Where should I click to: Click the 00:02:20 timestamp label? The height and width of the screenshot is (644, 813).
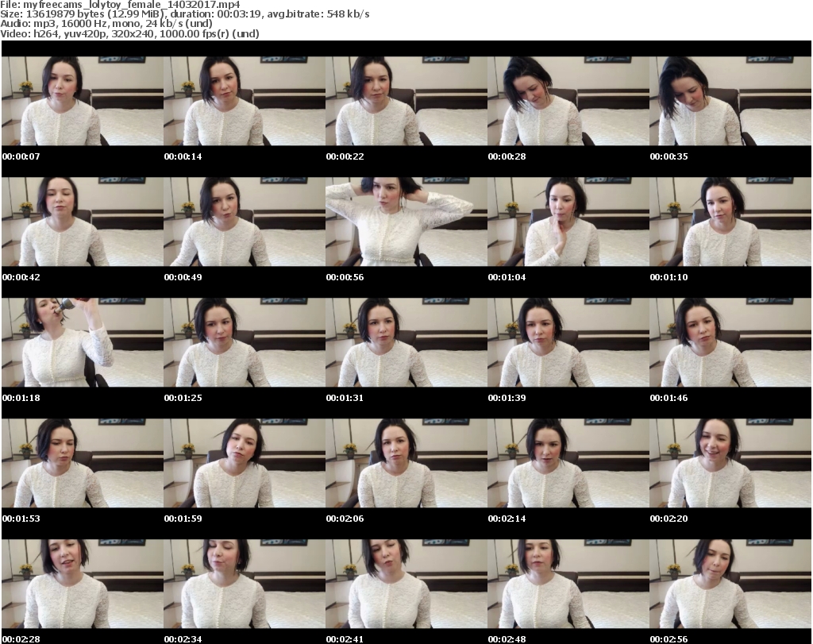click(669, 519)
